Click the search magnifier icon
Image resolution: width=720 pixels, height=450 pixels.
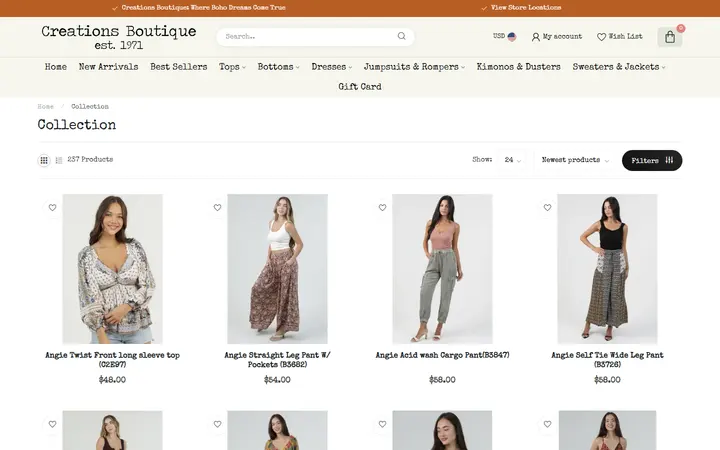tap(401, 36)
